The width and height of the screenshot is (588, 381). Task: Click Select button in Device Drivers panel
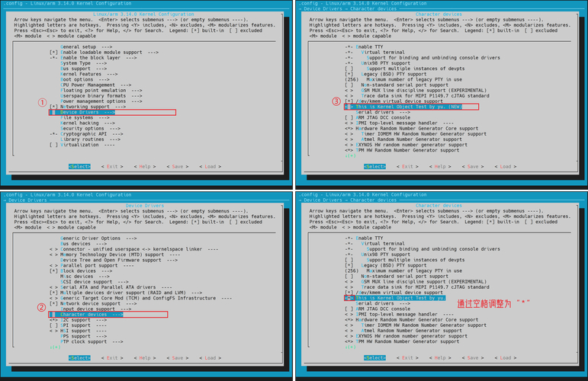pyautogui.click(x=79, y=358)
